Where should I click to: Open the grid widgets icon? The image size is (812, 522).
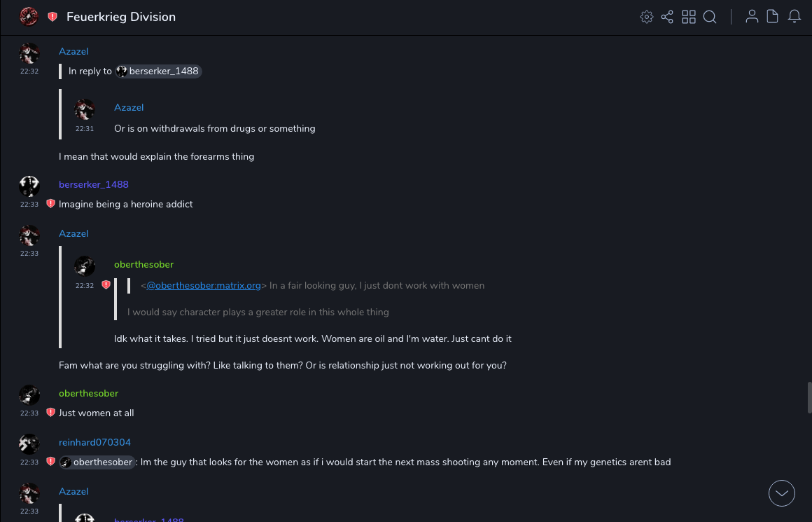click(x=689, y=17)
